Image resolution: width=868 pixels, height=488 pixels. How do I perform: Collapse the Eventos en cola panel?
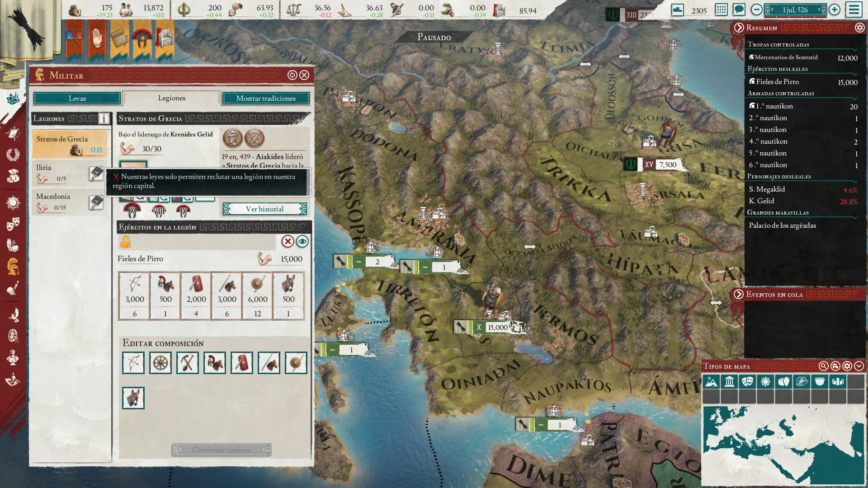[739, 294]
